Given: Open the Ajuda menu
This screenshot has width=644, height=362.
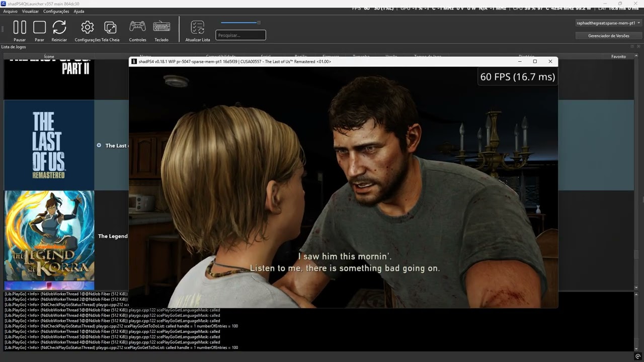Looking at the screenshot, I should pos(79,11).
